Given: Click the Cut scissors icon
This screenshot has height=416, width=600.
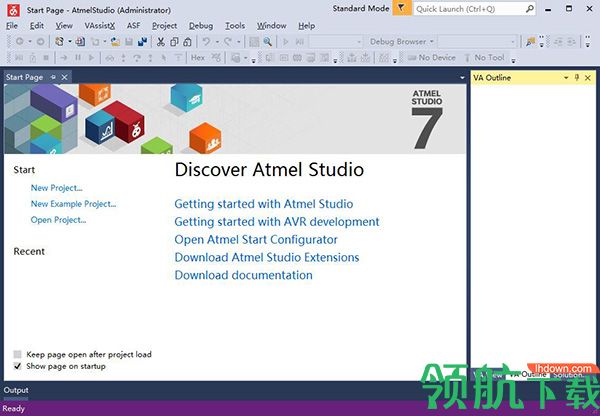Looking at the screenshot, I should (161, 41).
